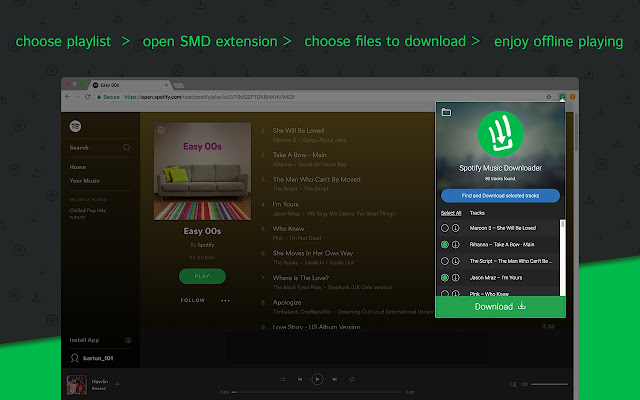Open Your Music in the sidebar

(84, 181)
